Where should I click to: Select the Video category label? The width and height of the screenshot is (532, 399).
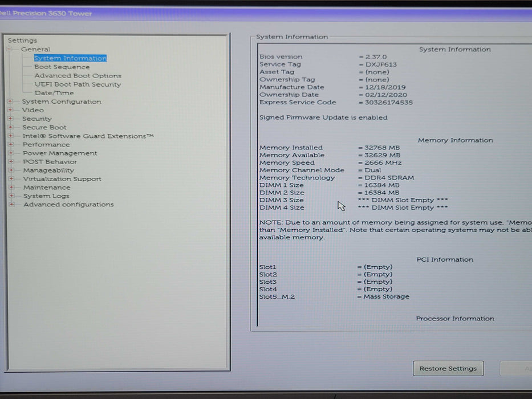pos(33,110)
